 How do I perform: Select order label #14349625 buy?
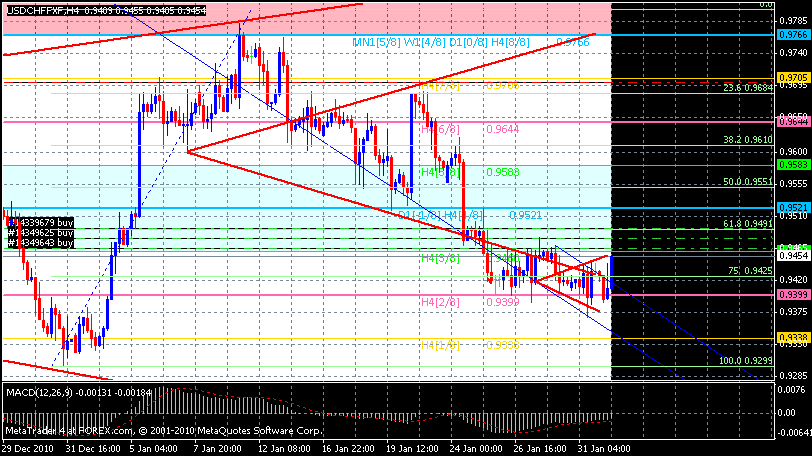pyautogui.click(x=40, y=233)
